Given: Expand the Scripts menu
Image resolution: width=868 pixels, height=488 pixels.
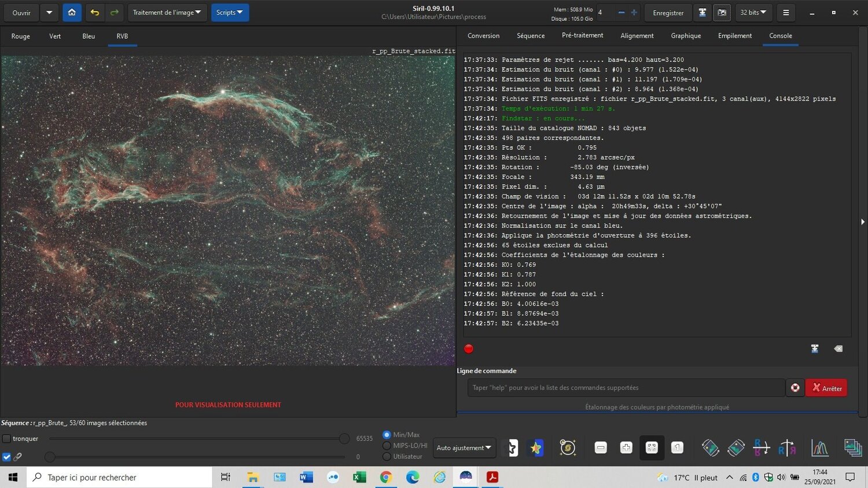Looking at the screenshot, I should (x=230, y=12).
